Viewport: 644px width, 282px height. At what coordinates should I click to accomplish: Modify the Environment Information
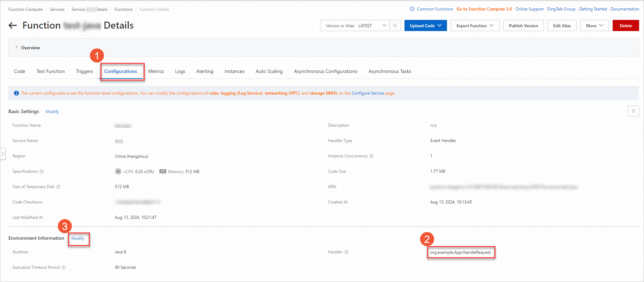click(x=78, y=238)
